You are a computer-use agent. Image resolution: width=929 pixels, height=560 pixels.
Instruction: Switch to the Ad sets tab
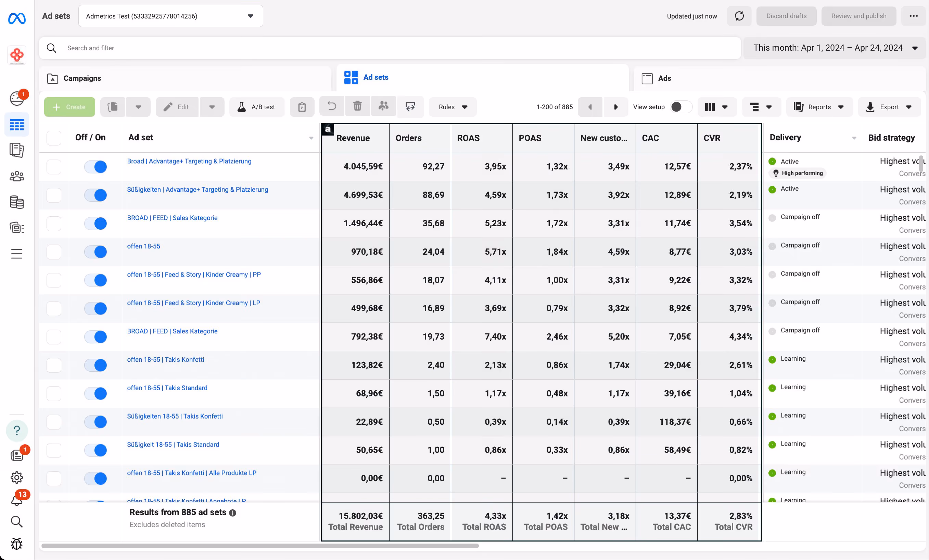pyautogui.click(x=482, y=77)
